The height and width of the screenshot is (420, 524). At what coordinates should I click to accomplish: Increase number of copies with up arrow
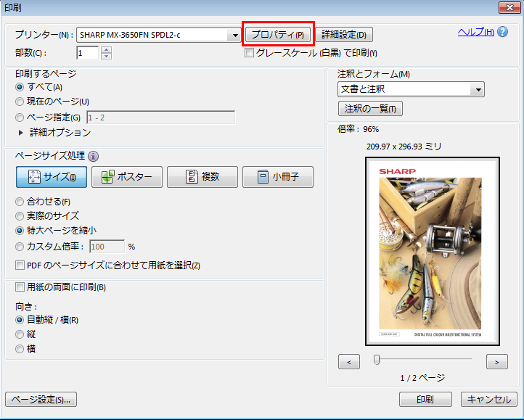tap(106, 50)
